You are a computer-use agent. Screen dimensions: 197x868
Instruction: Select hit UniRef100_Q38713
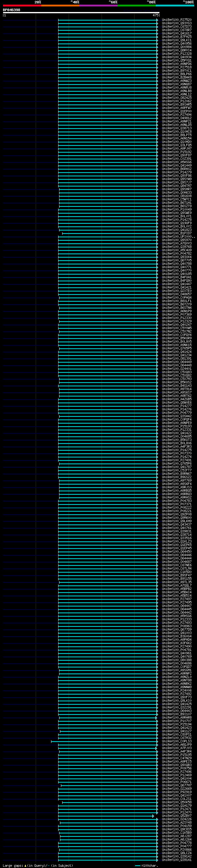(176, 128)
